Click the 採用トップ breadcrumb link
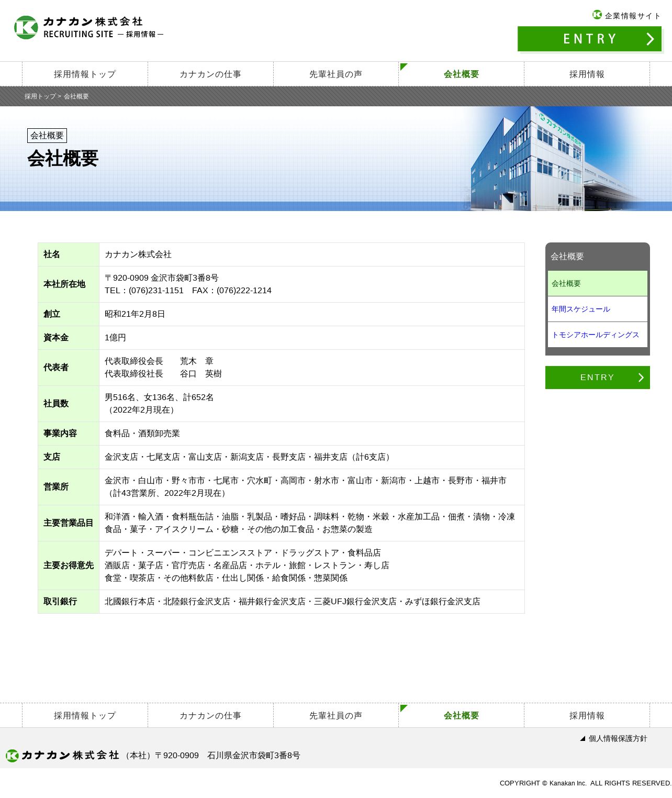 point(40,96)
